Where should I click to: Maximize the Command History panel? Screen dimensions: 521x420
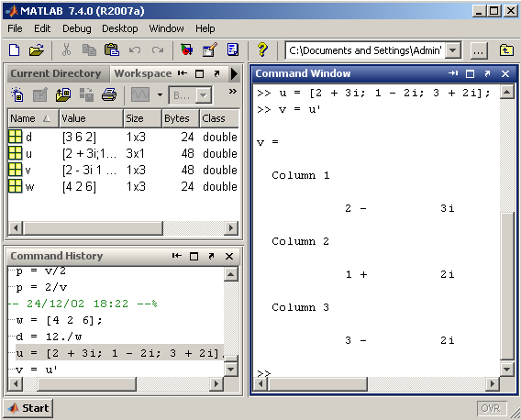194,256
